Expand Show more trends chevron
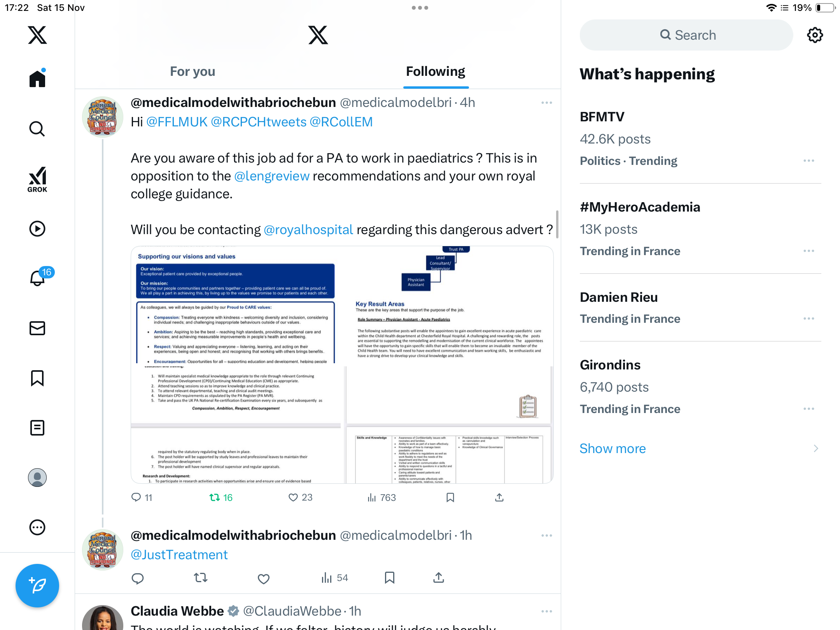 [816, 448]
